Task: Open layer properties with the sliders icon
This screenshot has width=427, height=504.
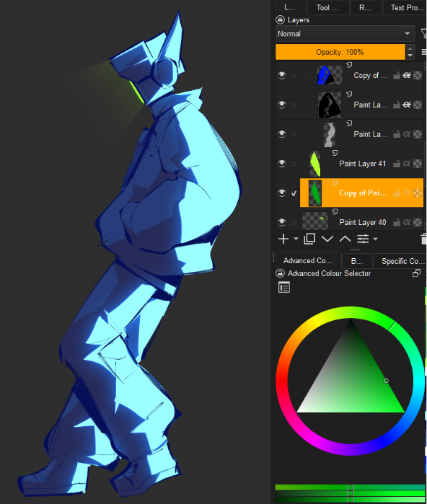Action: pyautogui.click(x=363, y=239)
